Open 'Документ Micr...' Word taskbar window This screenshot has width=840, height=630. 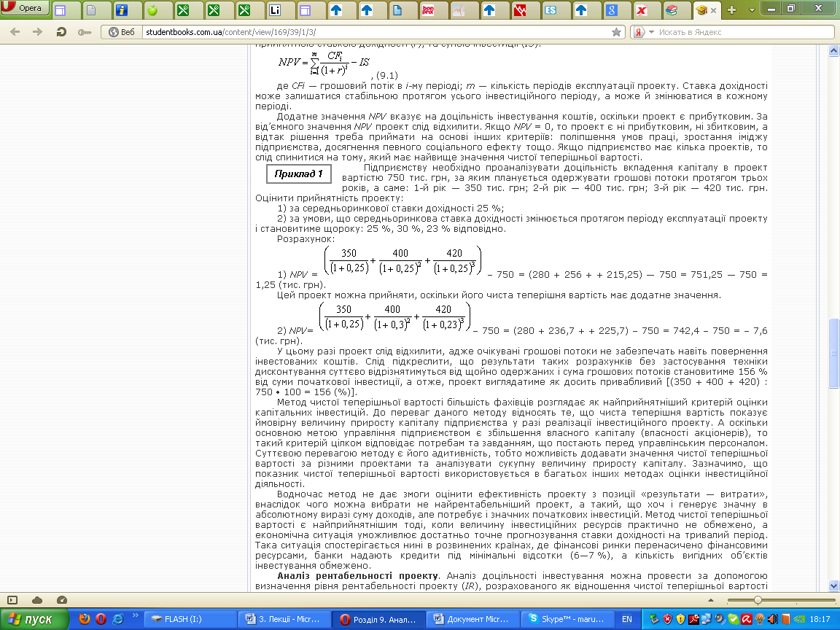coord(473,619)
